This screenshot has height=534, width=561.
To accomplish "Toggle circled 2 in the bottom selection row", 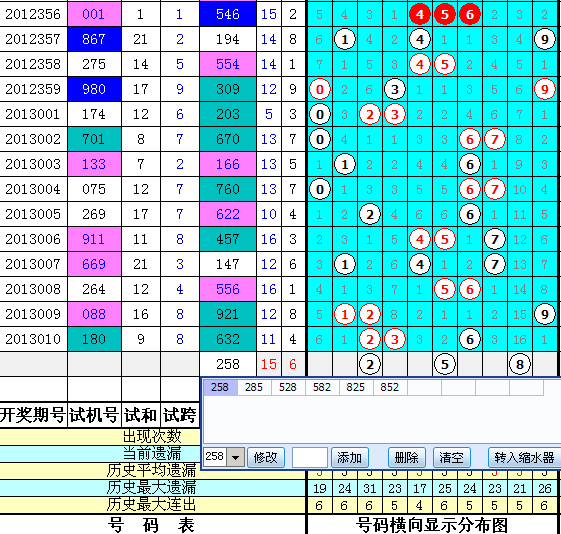I will pos(370,364).
